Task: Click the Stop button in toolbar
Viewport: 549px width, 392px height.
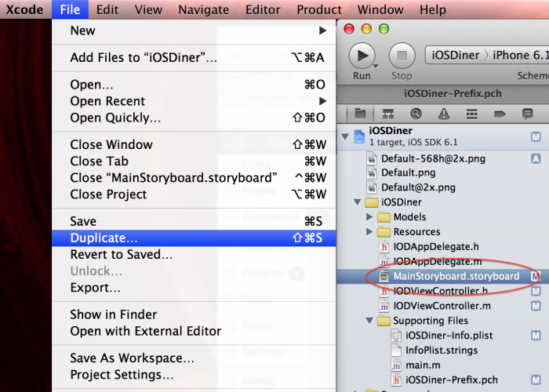Action: click(402, 56)
